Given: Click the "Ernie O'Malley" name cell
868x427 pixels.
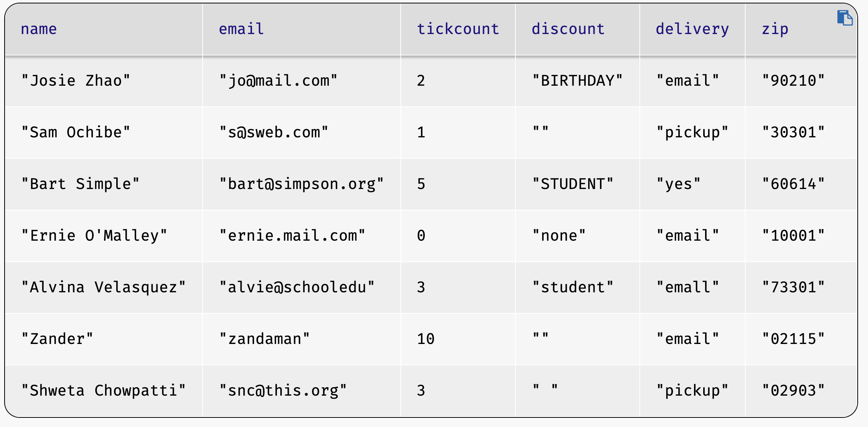Looking at the screenshot, I should 104,236.
